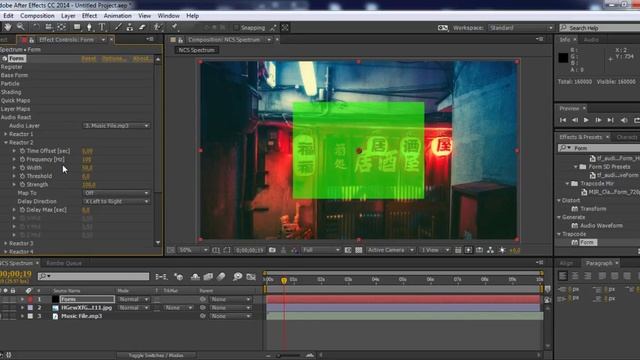This screenshot has width=640, height=360.
Task: Enable Draft 3D in timeline
Action: click(x=179, y=277)
